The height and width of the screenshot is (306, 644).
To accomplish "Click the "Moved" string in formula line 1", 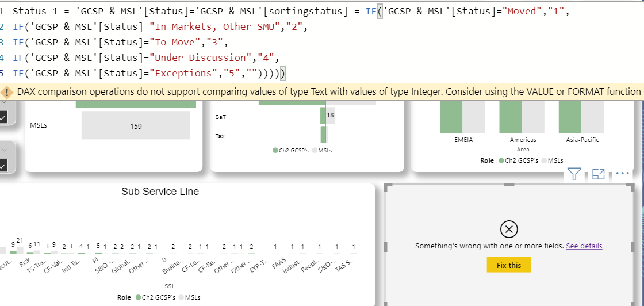I will point(524,11).
